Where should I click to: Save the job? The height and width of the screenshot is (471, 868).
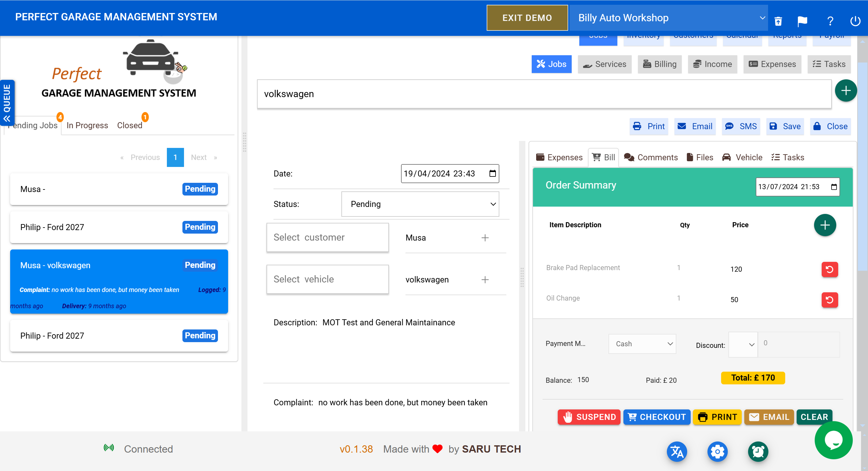click(x=785, y=126)
